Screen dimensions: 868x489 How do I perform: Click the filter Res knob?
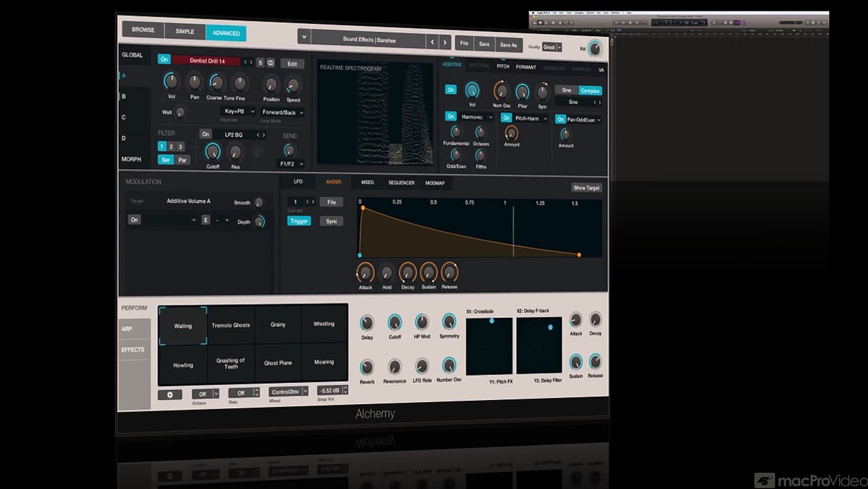click(x=235, y=152)
